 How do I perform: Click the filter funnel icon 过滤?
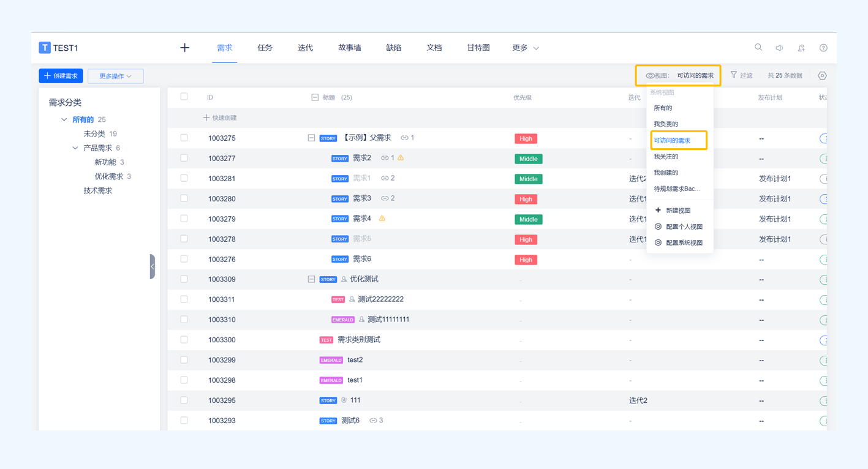click(x=734, y=75)
